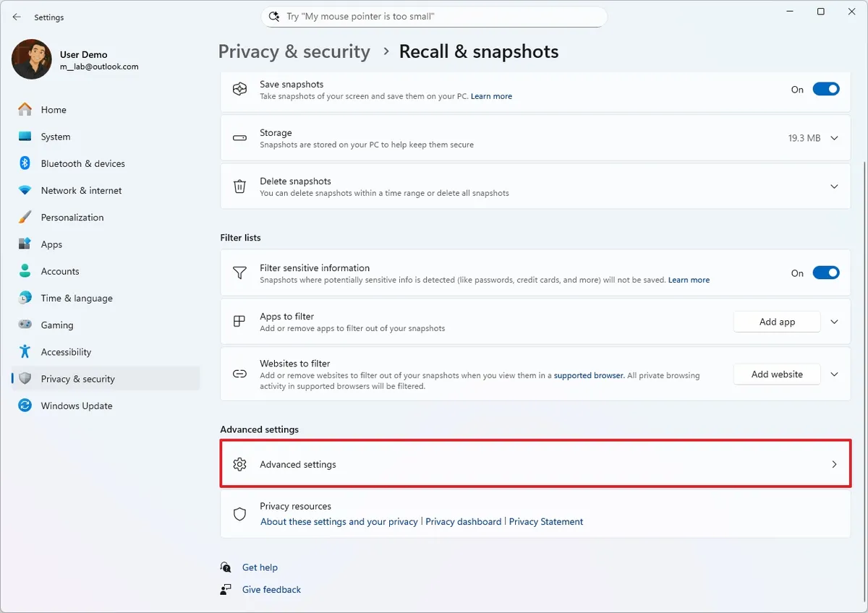Click the Websites to filter link icon
868x613 pixels.
239,374
